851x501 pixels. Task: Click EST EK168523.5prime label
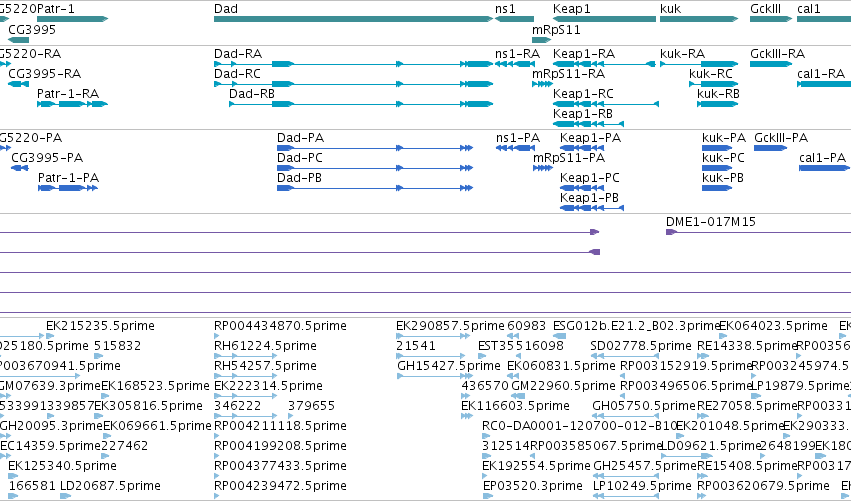coord(155,386)
